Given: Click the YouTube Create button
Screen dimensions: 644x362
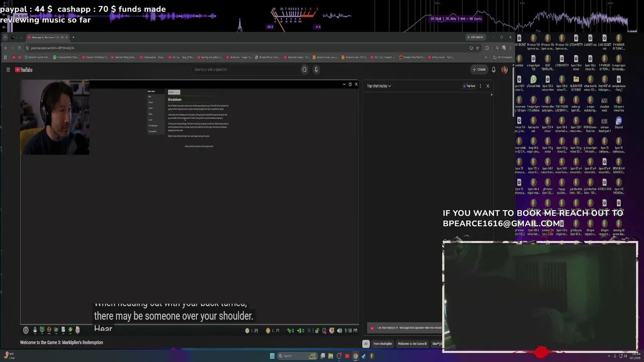Looking at the screenshot, I should click(x=479, y=69).
